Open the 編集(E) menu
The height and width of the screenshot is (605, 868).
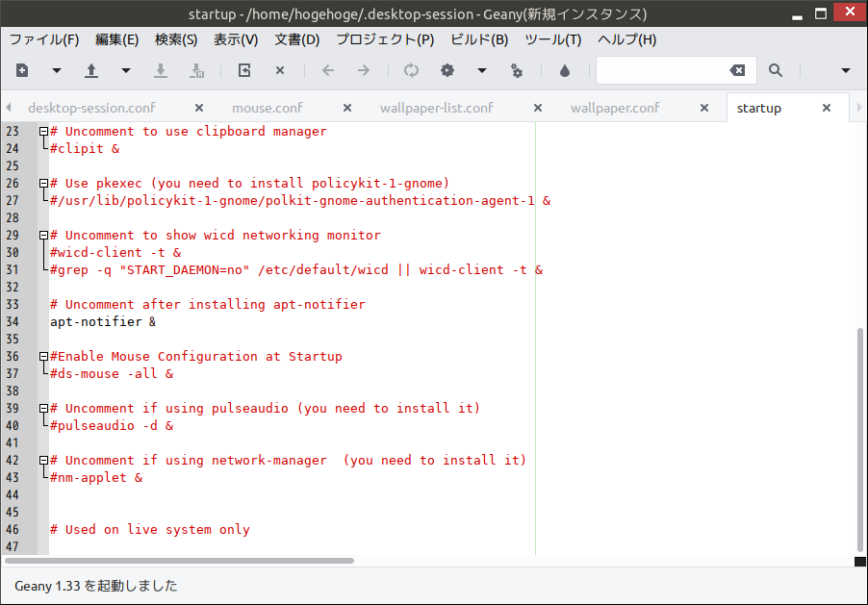pos(116,39)
